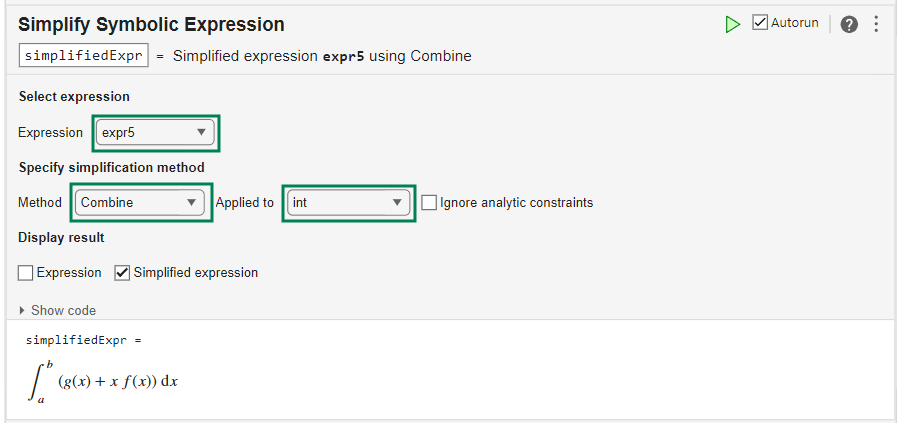Image resolution: width=902 pixels, height=423 pixels.
Task: Click the Display result heading
Action: [x=62, y=238]
